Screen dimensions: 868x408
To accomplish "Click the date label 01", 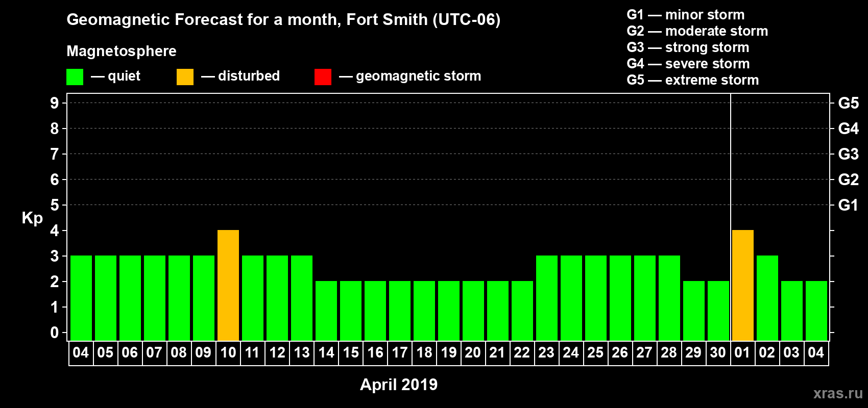I will point(742,353).
